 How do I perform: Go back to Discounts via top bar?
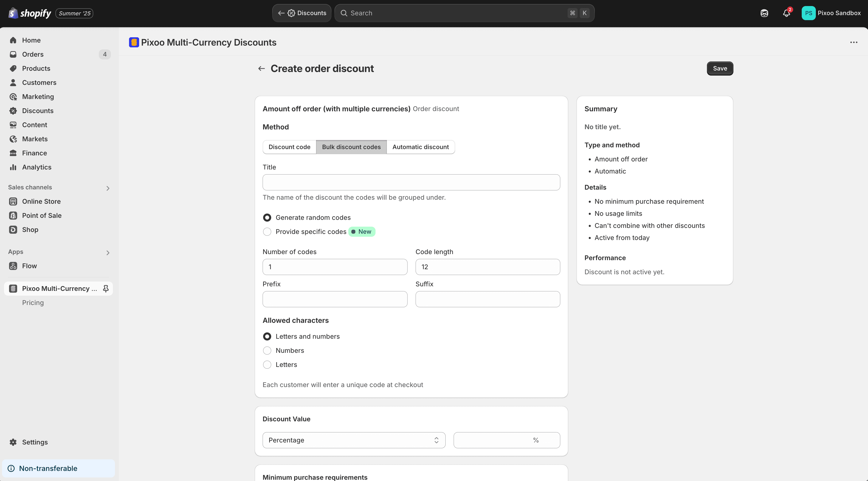[x=302, y=13]
